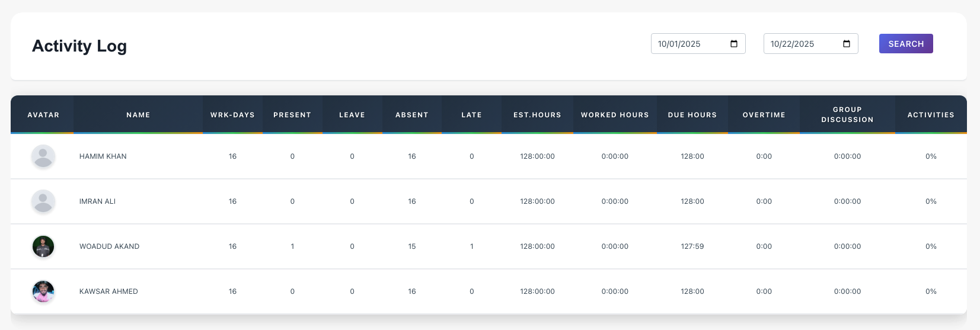Screen dimensions: 980x330
Task: Open the start date calendar picker icon
Action: [734, 44]
